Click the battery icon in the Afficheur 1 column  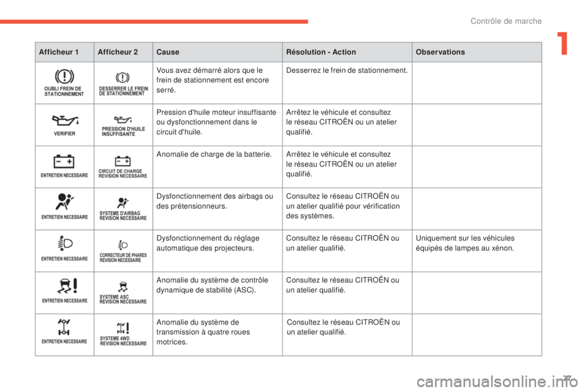click(x=64, y=161)
